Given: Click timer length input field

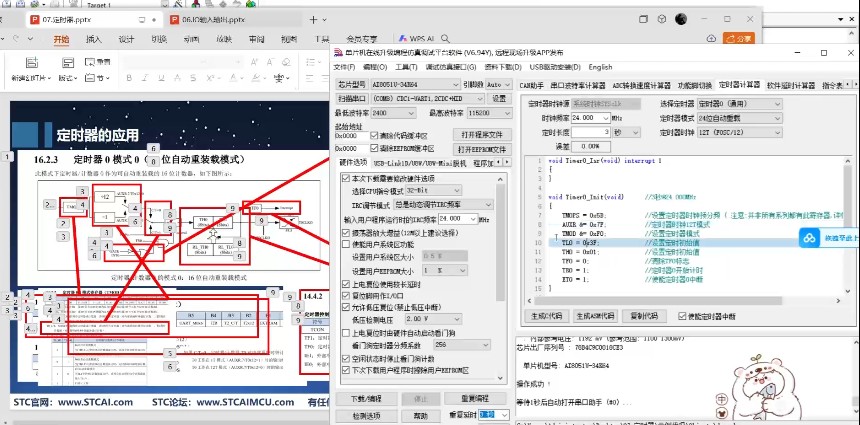Looking at the screenshot, I should (591, 132).
